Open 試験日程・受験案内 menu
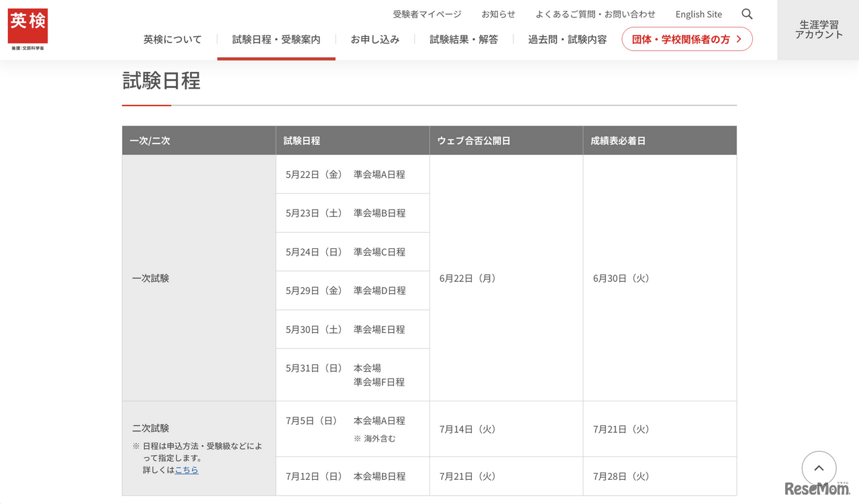The image size is (859, 504). [276, 39]
